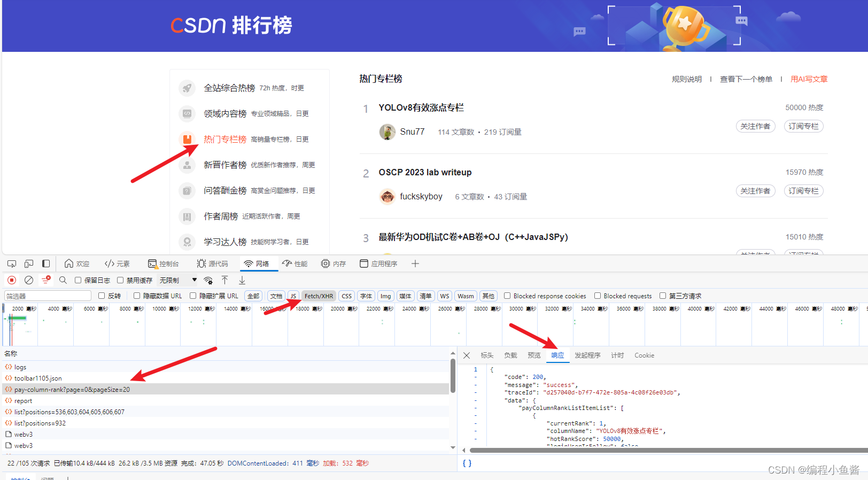Select the Wasm filter type
The height and width of the screenshot is (480, 868).
(466, 296)
